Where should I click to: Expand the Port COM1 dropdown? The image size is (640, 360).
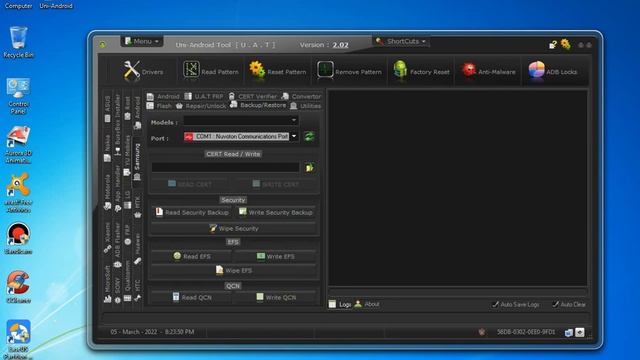pos(294,136)
